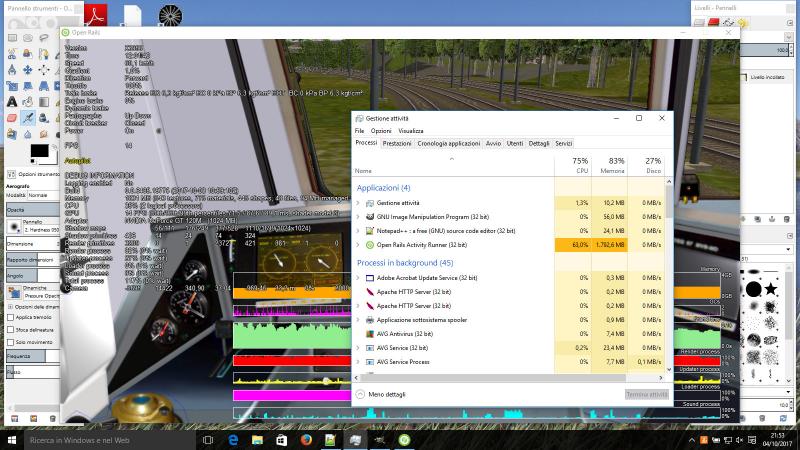The image size is (800, 450).
Task: Sort processes by Disco column header
Action: click(645, 165)
